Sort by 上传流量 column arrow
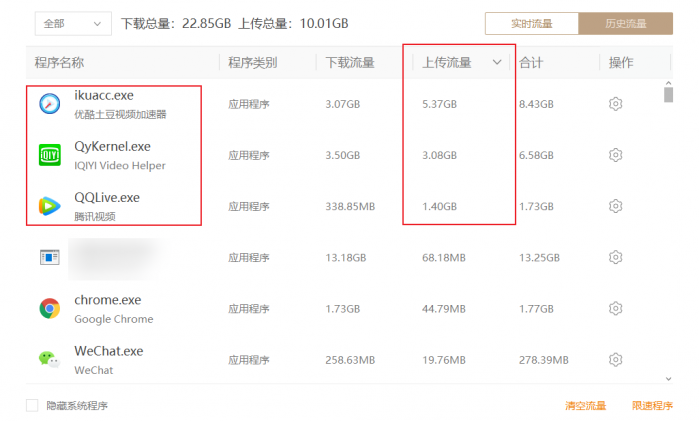 [x=497, y=63]
